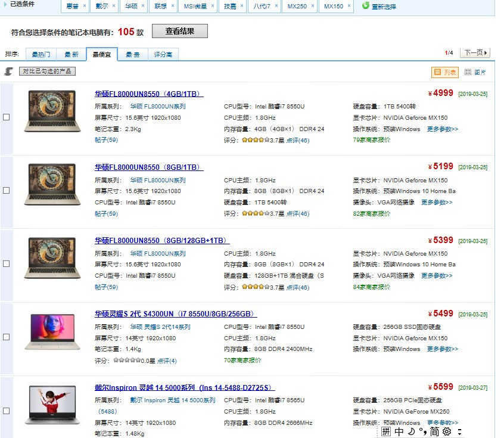Remove the MX250 filter with its X
This screenshot has width=504, height=438.
(313, 6)
